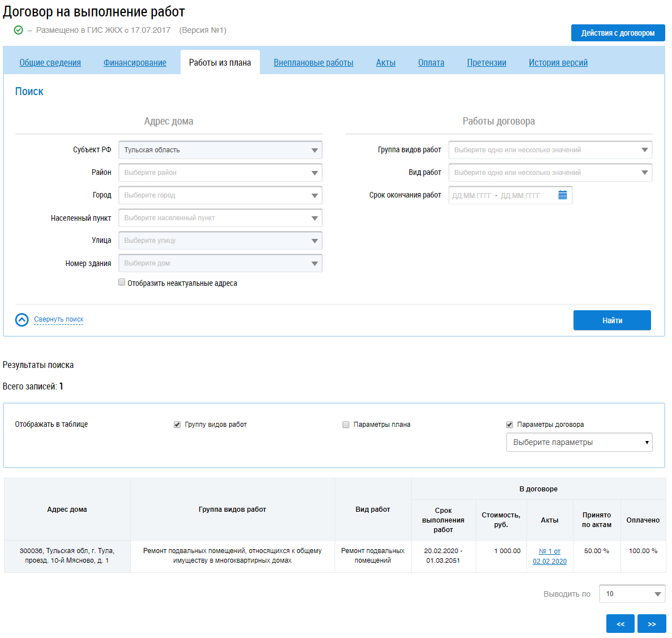
Task: Open the 'Акты' tab
Action: pyautogui.click(x=386, y=63)
